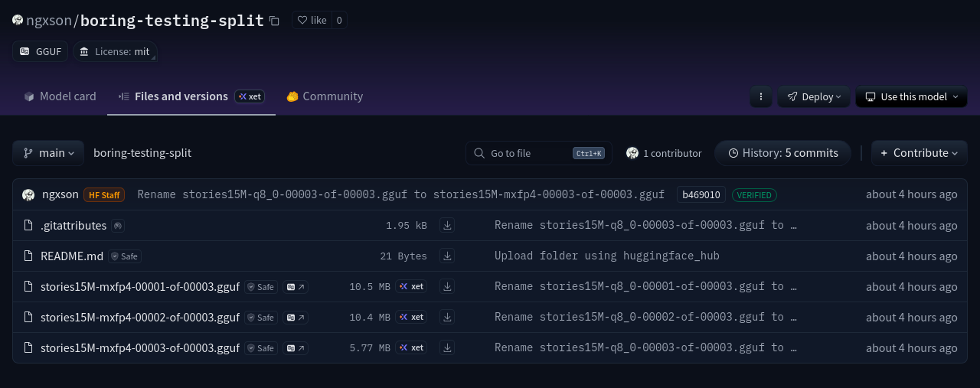This screenshot has width=980, height=388.
Task: Open the GGUF viewer icon for the 00003-of-00003 file
Action: (296, 348)
